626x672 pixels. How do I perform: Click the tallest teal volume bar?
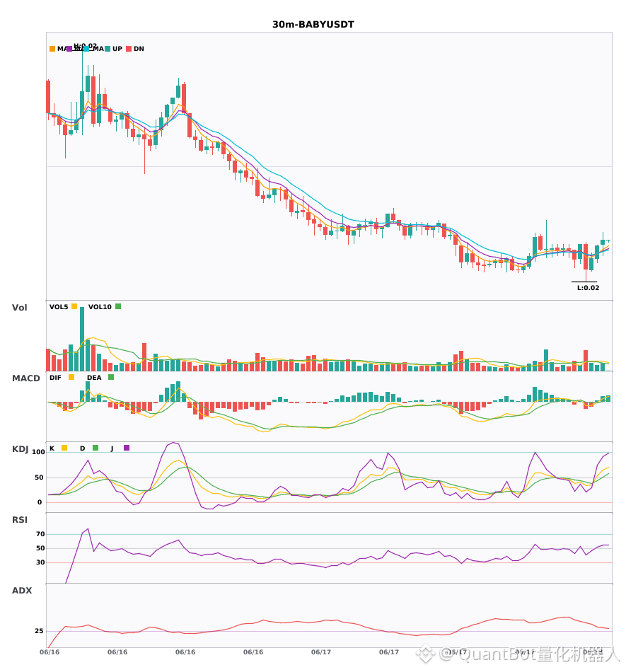point(82,339)
